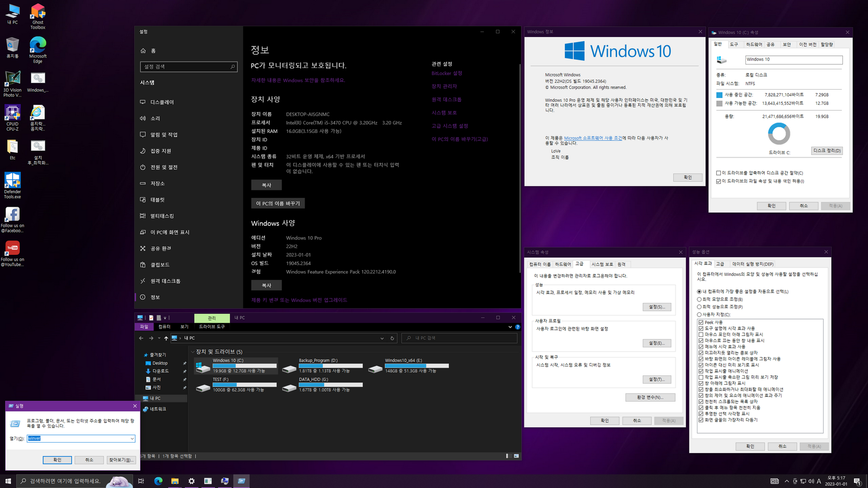This screenshot has width=868, height=488.
Task: Toggle 화면 글꼴의 가장자리 다듬기 checkbox
Action: 701,420
